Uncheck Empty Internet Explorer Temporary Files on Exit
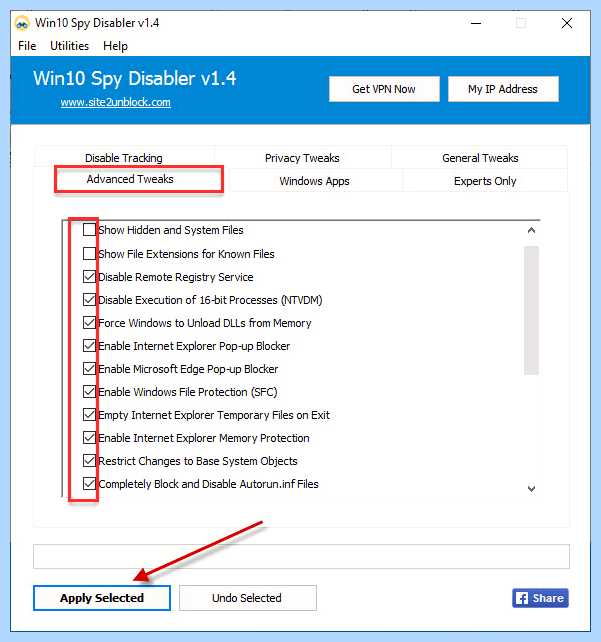Screen dimensions: 601x642 89,414
